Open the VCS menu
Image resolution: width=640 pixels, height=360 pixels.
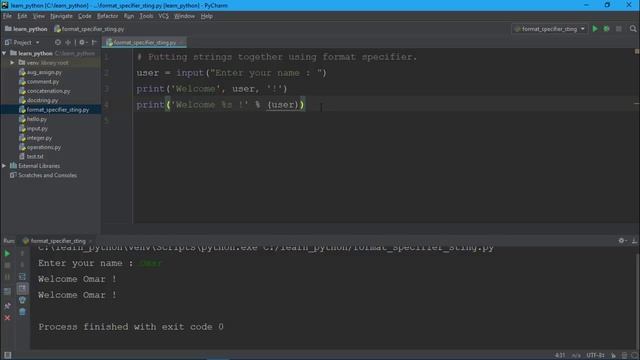164,16
